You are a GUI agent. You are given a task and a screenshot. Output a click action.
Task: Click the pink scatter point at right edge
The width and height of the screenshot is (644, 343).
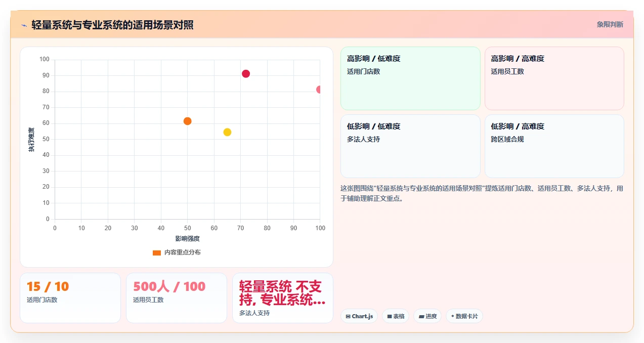(x=319, y=90)
